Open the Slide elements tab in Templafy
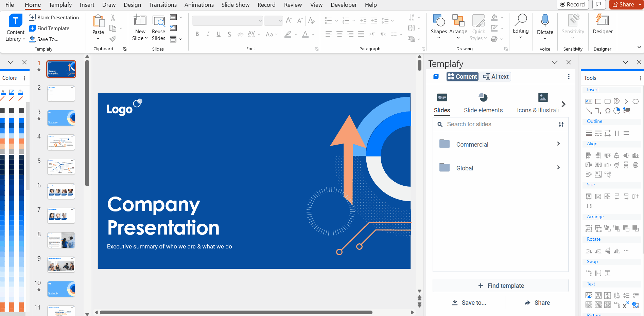 483,103
